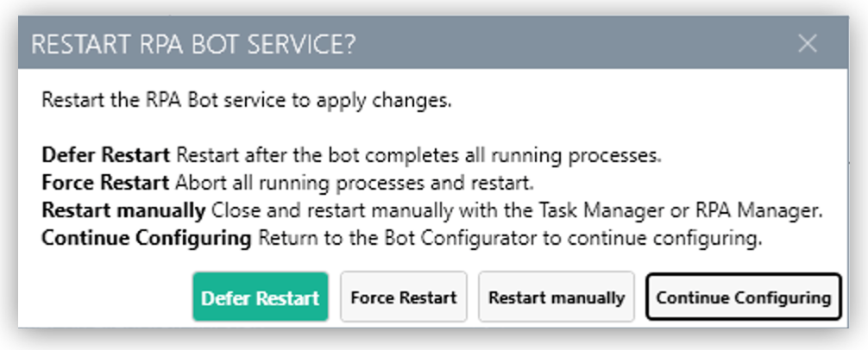This screenshot has width=868, height=350.
Task: Click the Defer Restart button
Action: pyautogui.click(x=260, y=298)
